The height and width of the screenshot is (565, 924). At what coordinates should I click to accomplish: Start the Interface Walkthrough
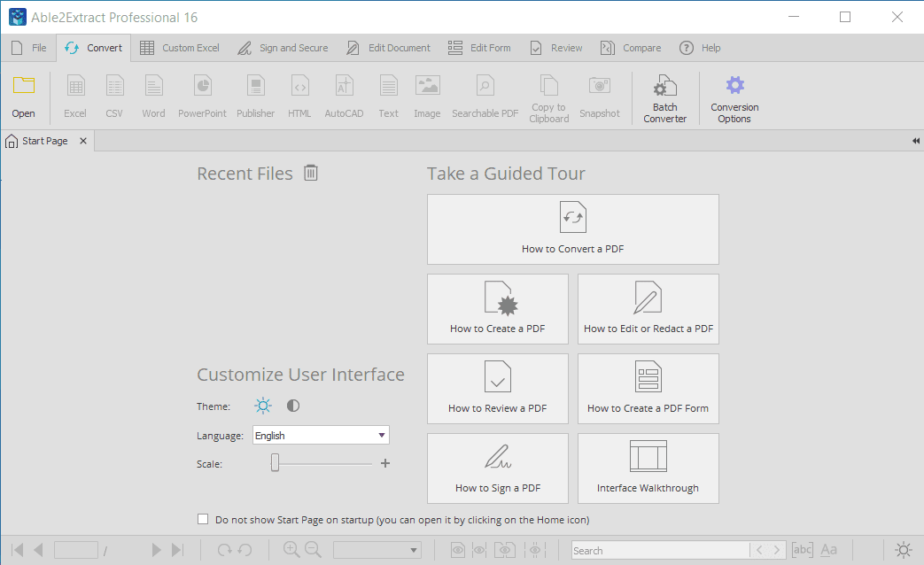(648, 468)
